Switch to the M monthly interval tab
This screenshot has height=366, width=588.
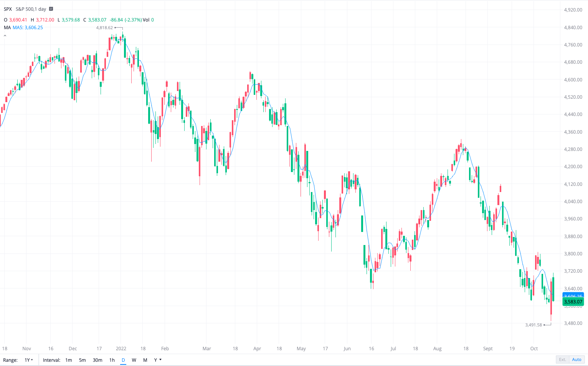tap(145, 360)
